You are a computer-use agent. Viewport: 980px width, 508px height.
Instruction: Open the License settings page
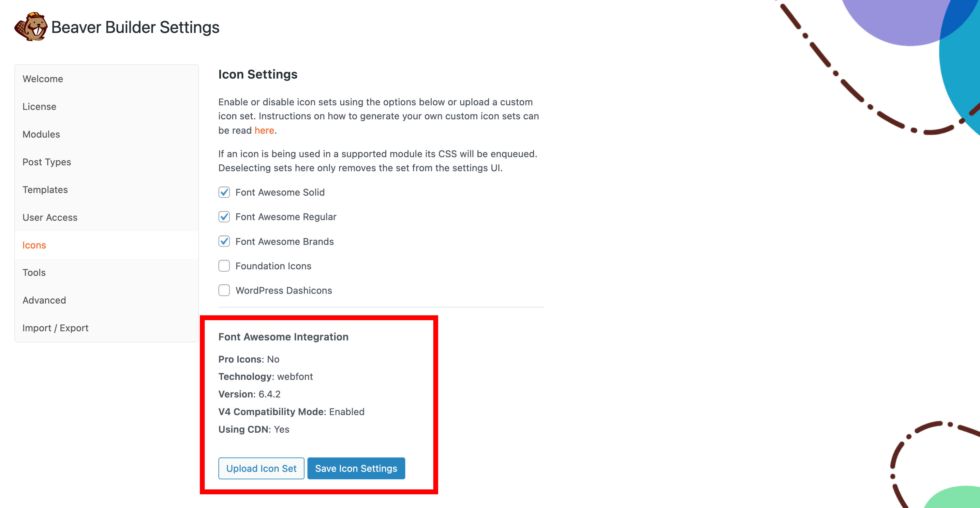point(39,107)
